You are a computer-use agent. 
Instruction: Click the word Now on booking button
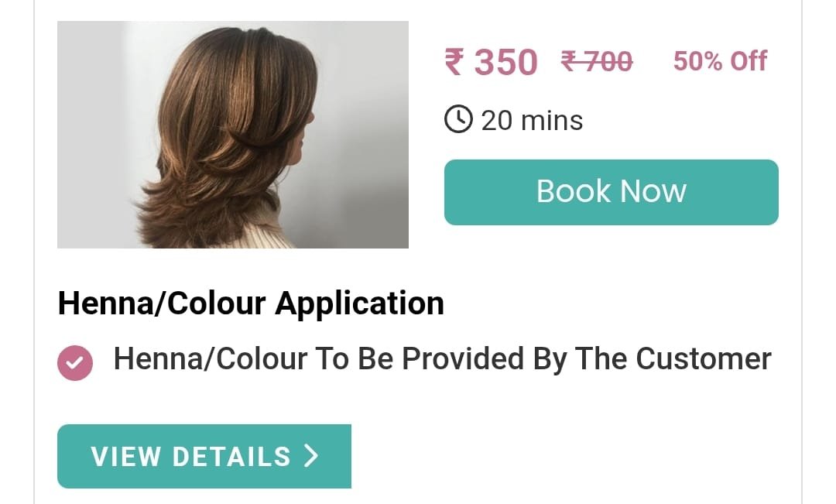click(x=653, y=191)
